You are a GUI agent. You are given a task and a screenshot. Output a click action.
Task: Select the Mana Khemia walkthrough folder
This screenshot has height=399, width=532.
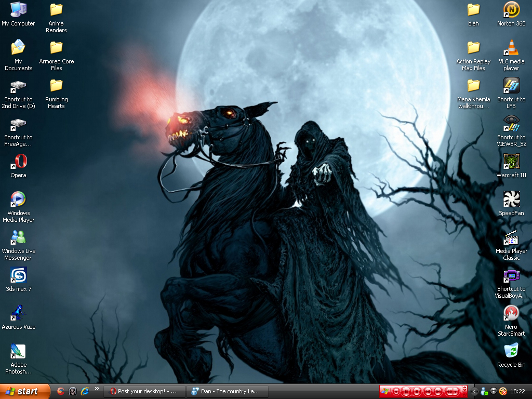473,94
